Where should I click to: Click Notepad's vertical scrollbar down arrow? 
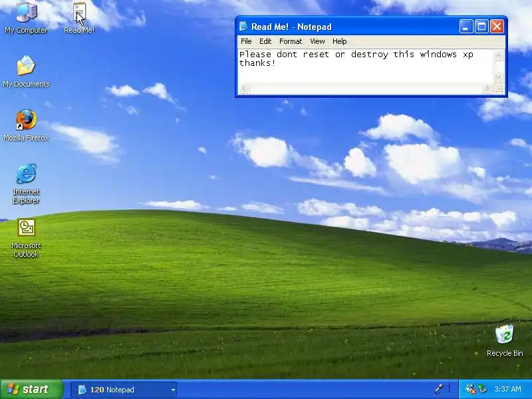[x=498, y=77]
